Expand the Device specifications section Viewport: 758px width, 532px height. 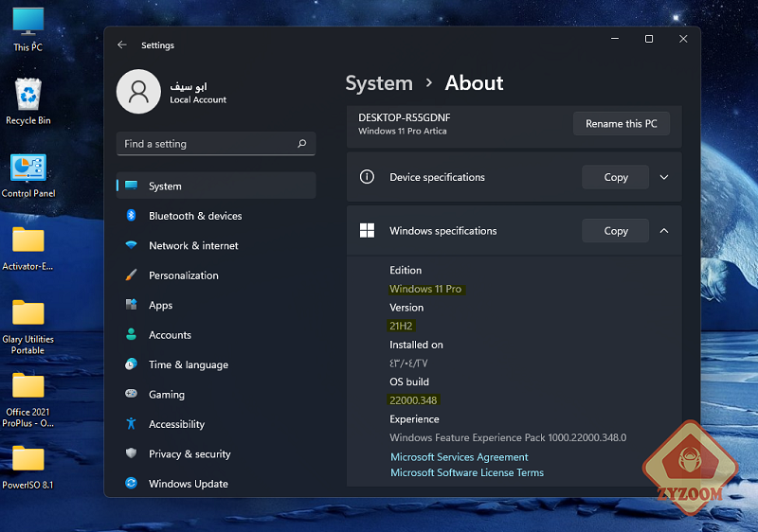coord(664,177)
